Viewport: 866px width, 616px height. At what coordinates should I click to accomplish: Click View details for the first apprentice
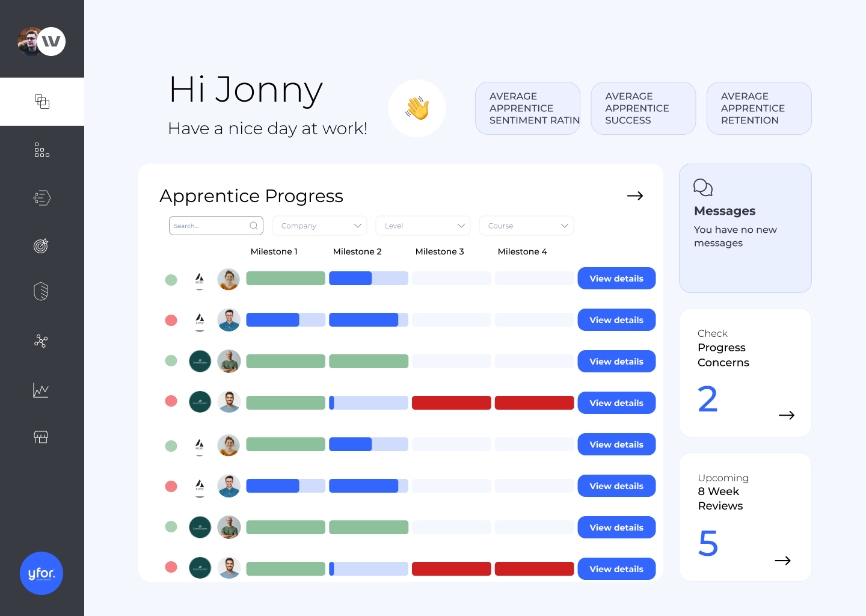(616, 278)
